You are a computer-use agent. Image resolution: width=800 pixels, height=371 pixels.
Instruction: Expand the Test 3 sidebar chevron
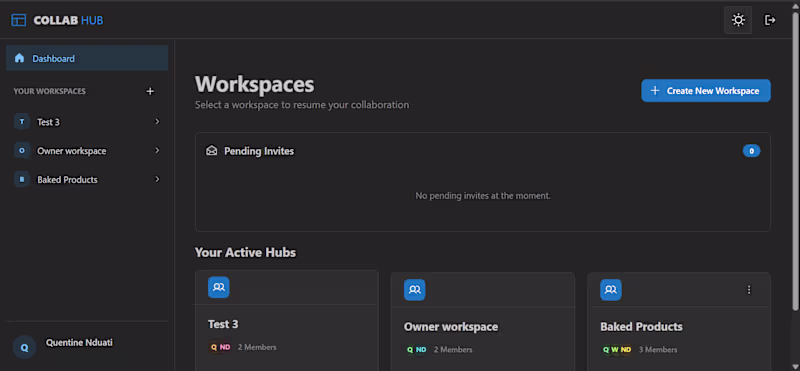[157, 121]
